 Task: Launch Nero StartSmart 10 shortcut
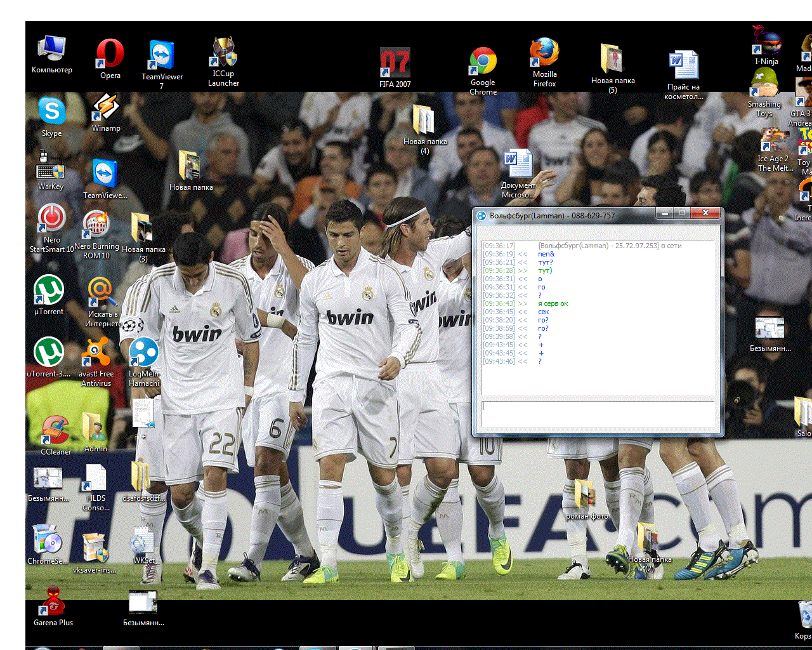click(x=52, y=229)
